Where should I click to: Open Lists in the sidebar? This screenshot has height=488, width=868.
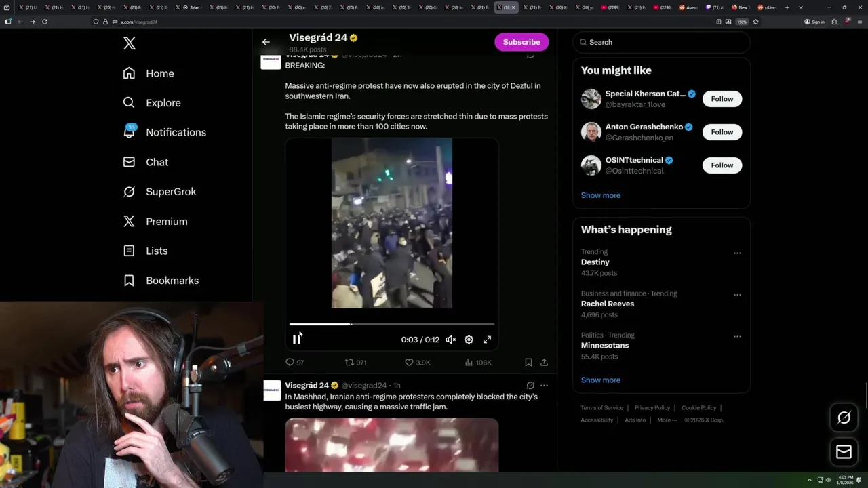pyautogui.click(x=145, y=251)
